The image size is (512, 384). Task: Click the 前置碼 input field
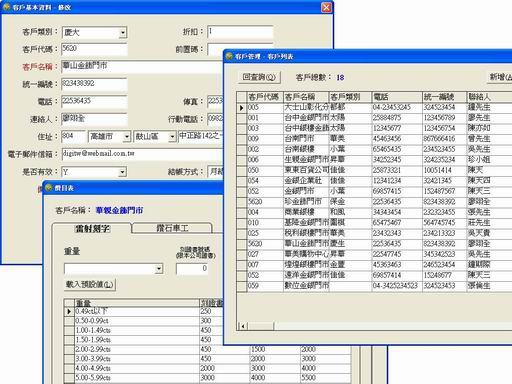[x=240, y=49]
